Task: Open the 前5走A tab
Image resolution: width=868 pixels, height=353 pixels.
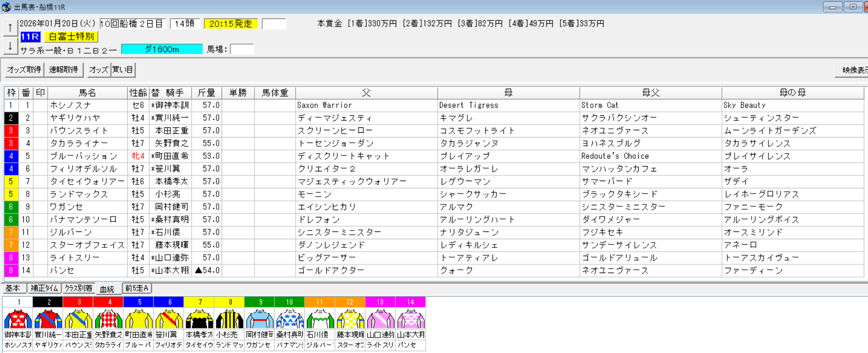Action: pyautogui.click(x=137, y=288)
